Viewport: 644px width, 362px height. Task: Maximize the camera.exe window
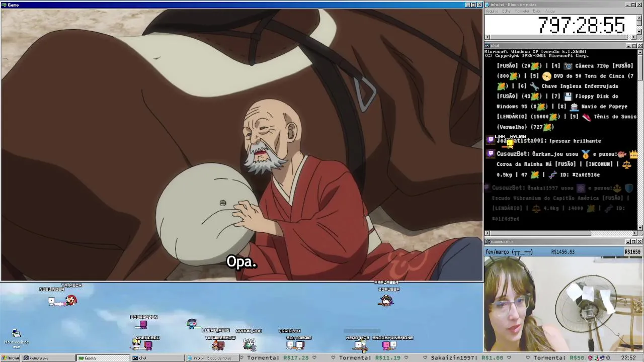tap(634, 242)
